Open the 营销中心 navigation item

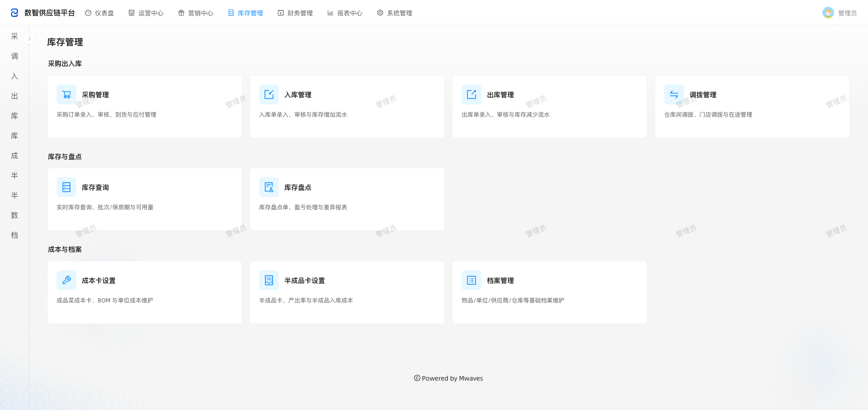pos(196,13)
